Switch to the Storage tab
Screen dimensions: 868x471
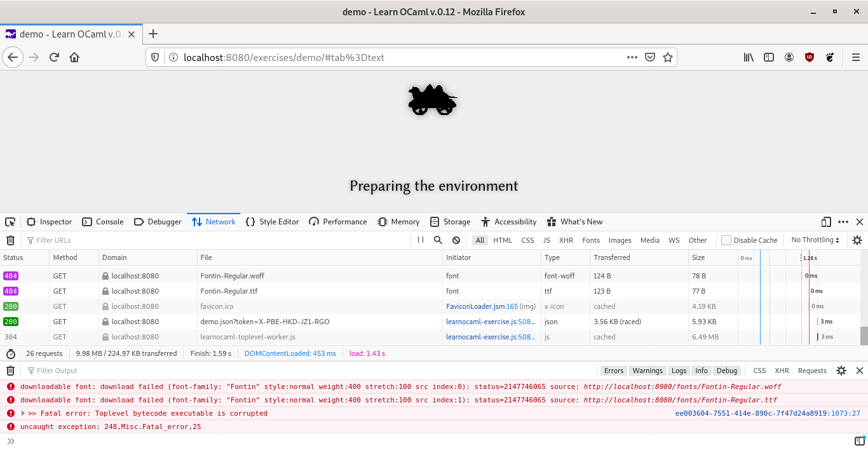click(450, 221)
